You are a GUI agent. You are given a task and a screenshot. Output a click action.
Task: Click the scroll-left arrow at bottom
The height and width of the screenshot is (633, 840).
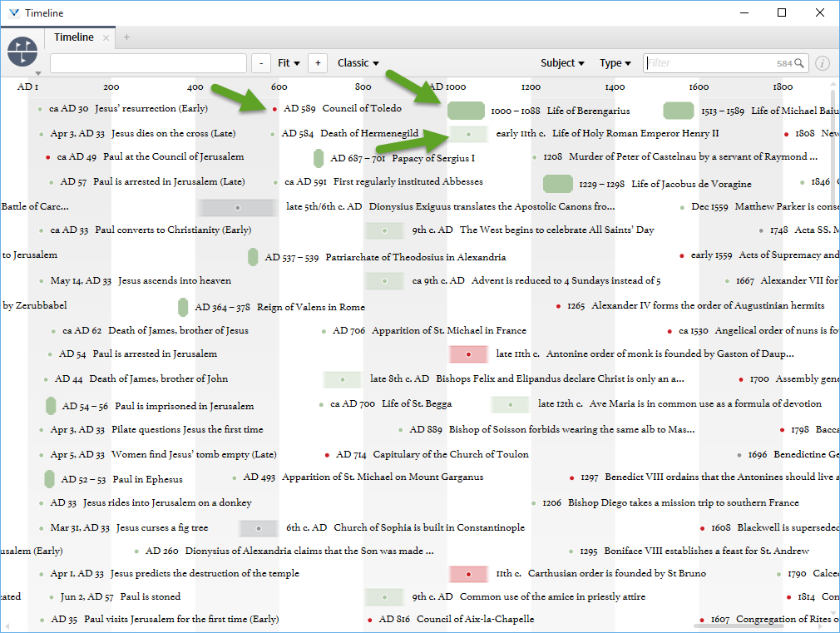[7, 626]
